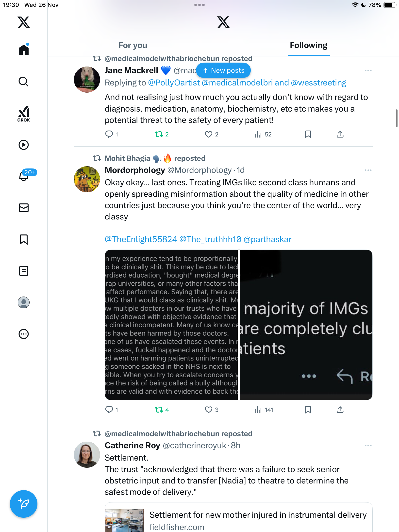Click the compose post floating button
This screenshot has width=399, height=532.
pyautogui.click(x=24, y=504)
